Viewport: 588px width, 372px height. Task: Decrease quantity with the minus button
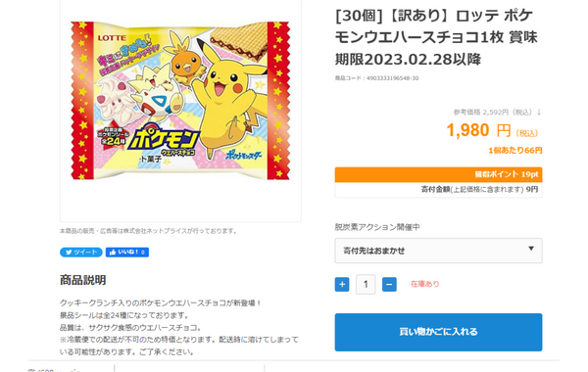click(389, 284)
